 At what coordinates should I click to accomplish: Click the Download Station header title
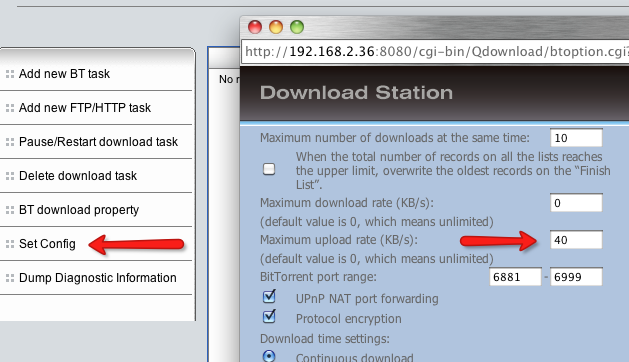(x=356, y=93)
